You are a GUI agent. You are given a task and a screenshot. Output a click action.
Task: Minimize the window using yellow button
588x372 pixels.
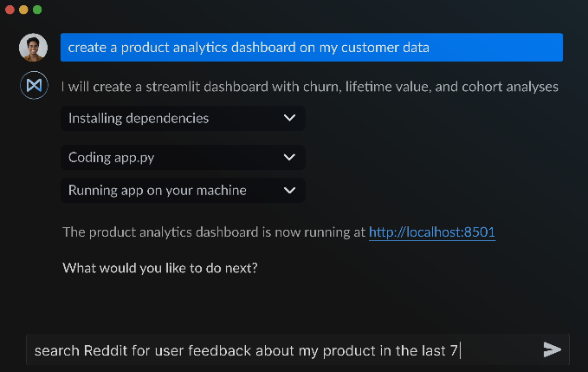coord(24,10)
